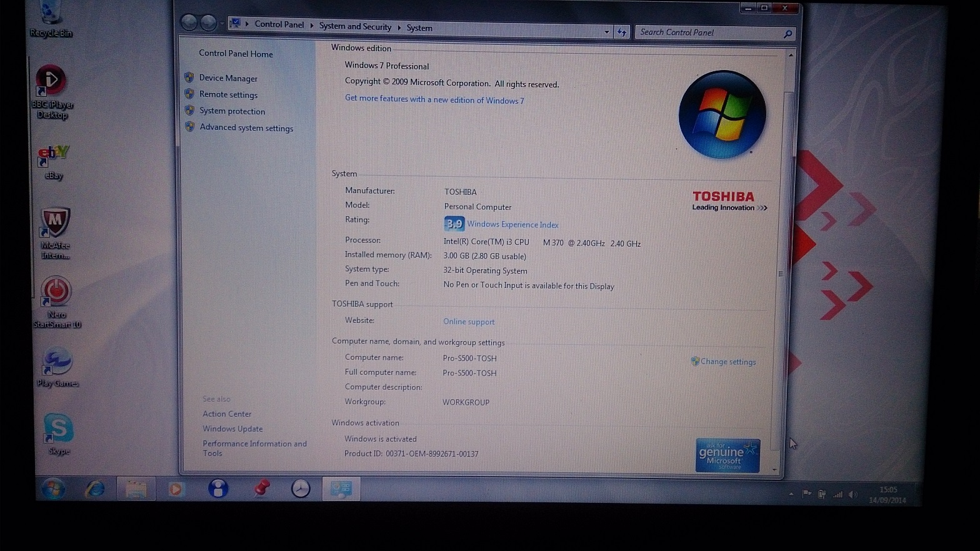
Task: Click computer name Pro-S500-TOSH text
Action: (x=469, y=359)
